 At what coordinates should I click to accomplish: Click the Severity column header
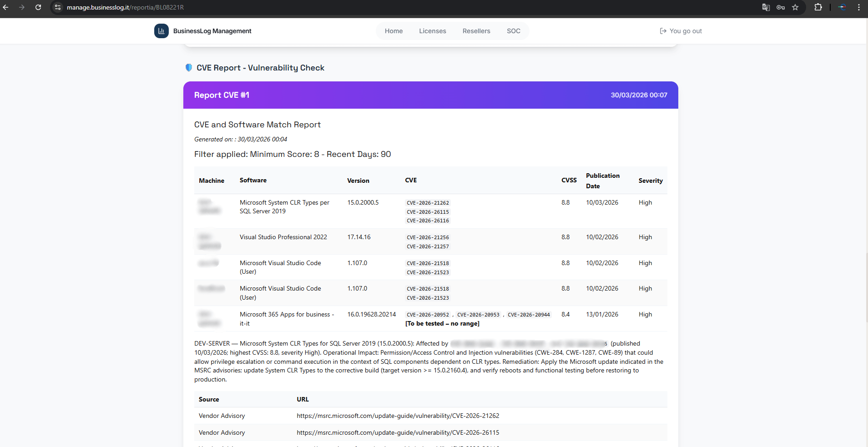pyautogui.click(x=650, y=181)
